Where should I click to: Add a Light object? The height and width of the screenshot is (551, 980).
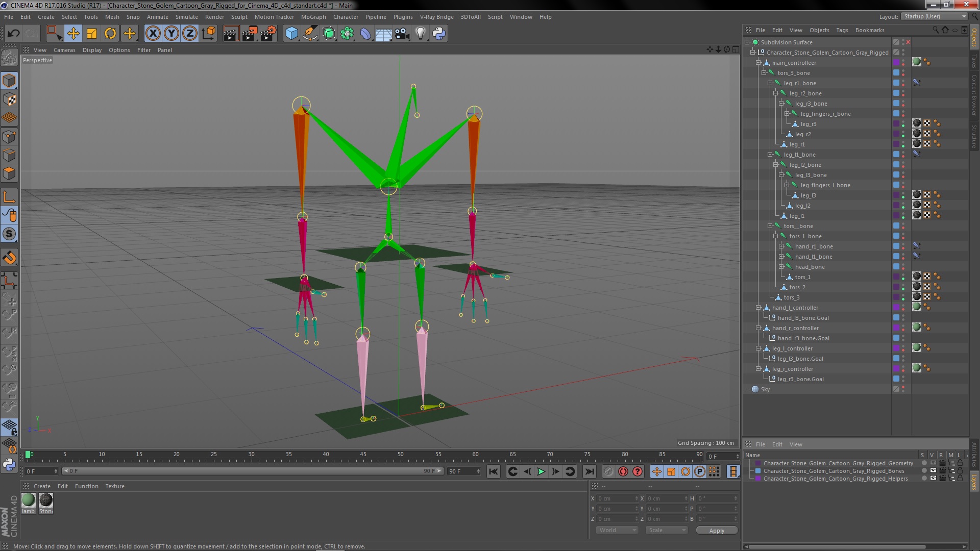coord(420,34)
